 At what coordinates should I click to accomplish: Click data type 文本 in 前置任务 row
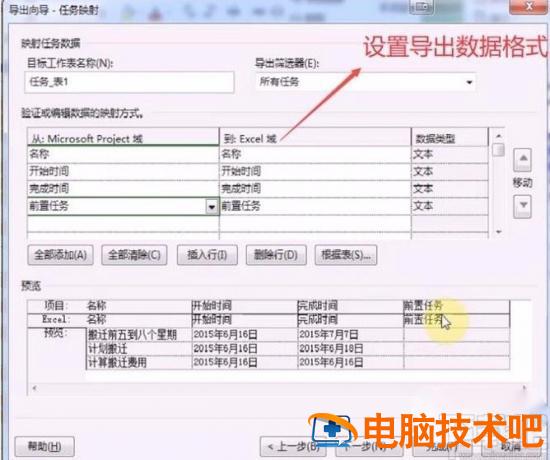450,206
